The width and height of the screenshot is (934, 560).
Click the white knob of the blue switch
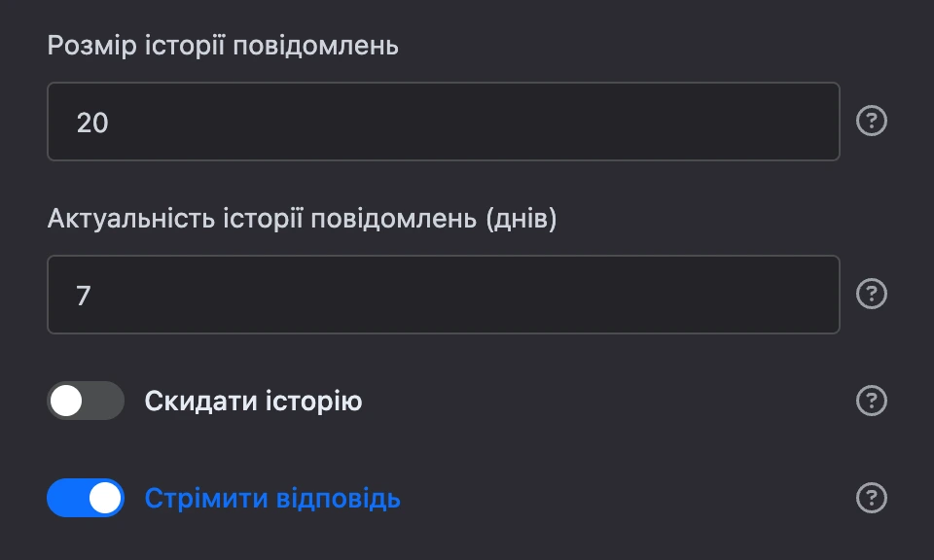coord(105,498)
